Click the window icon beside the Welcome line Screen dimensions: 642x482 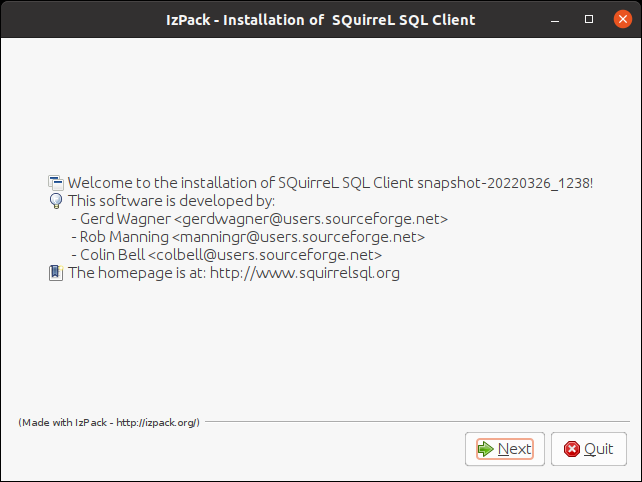click(56, 183)
